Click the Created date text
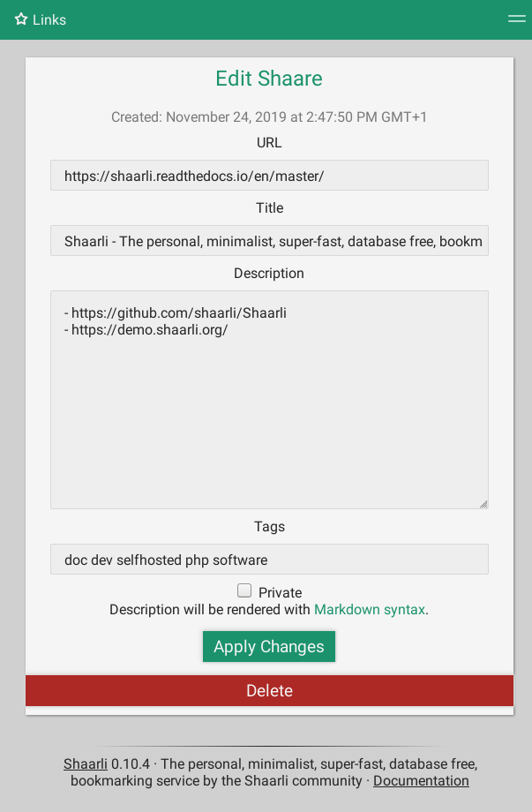This screenshot has width=532, height=812. click(269, 117)
